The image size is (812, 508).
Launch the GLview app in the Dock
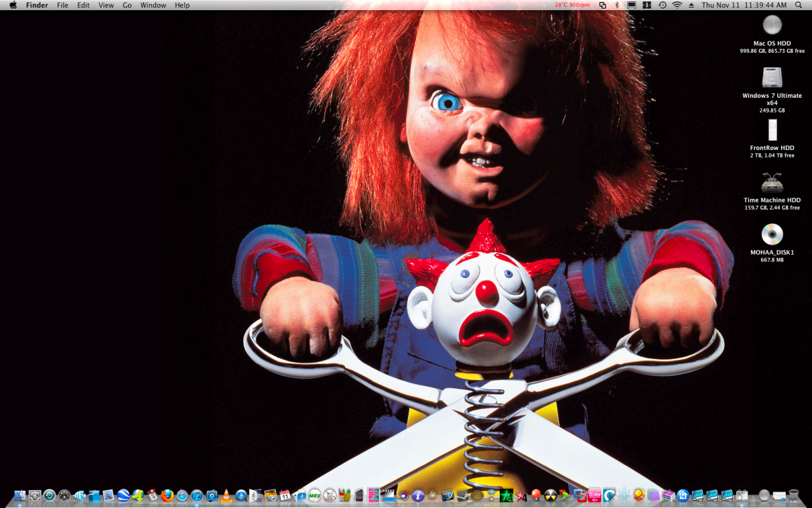(x=594, y=495)
